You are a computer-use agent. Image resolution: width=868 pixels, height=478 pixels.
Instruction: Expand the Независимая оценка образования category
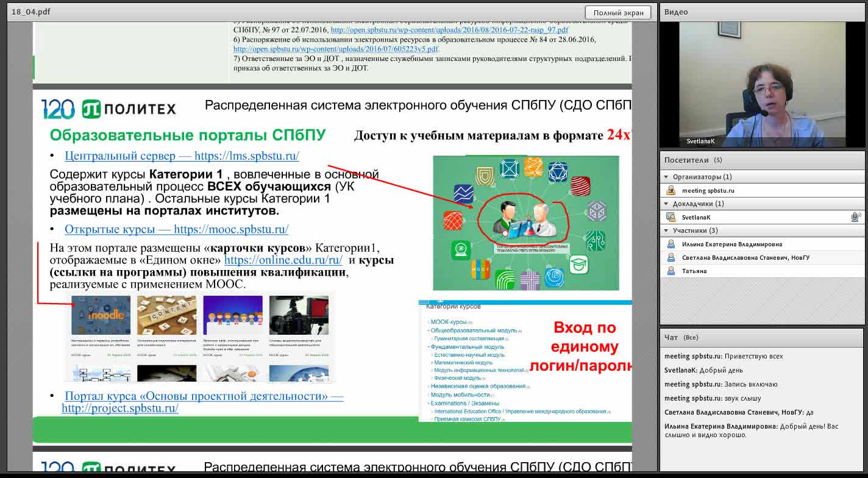click(428, 387)
